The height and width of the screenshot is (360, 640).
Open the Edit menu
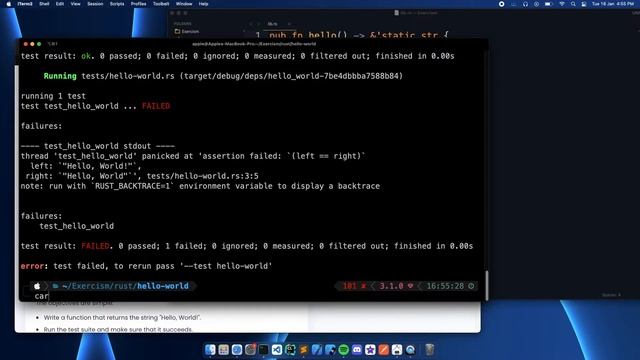[60, 4]
